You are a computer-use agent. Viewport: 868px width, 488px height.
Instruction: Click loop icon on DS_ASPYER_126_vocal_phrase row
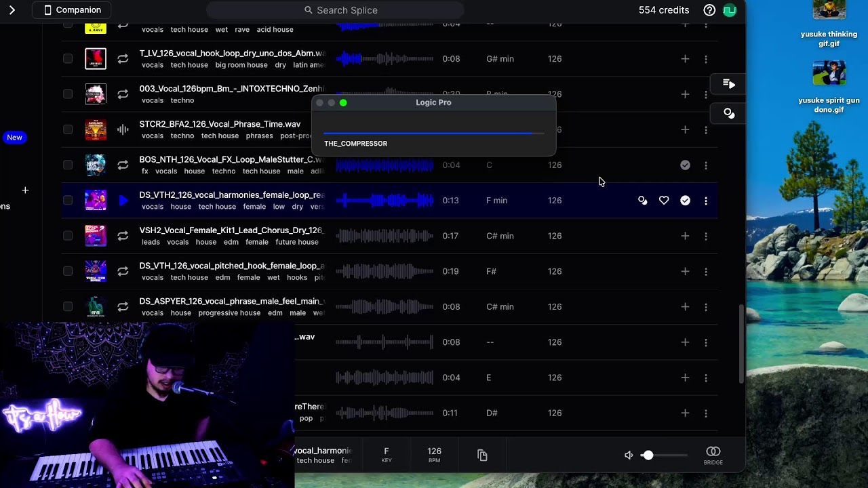coord(123,306)
